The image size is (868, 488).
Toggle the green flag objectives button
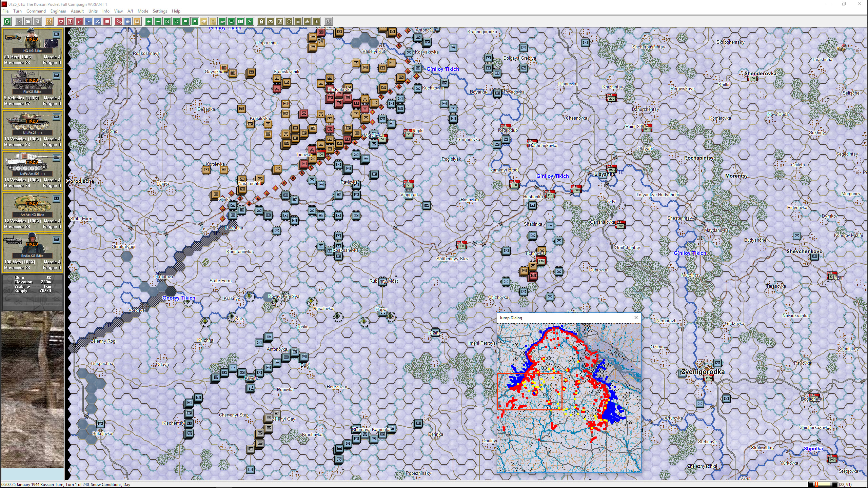(195, 21)
